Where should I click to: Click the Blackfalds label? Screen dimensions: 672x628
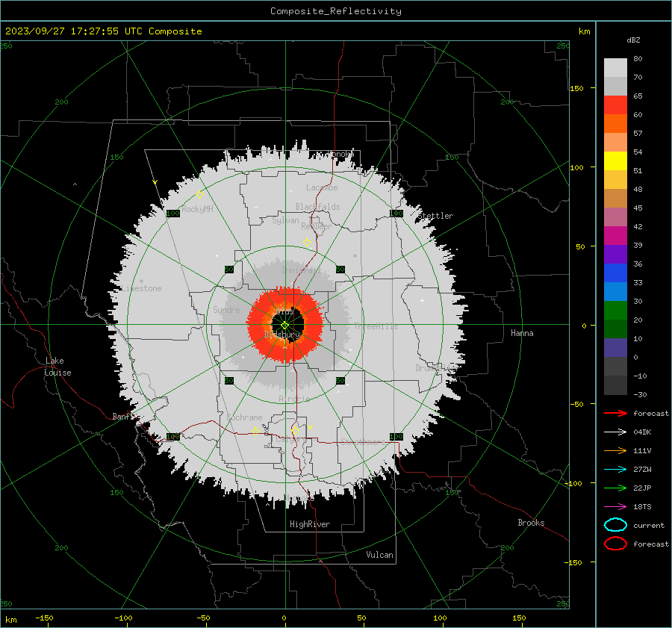(x=317, y=207)
